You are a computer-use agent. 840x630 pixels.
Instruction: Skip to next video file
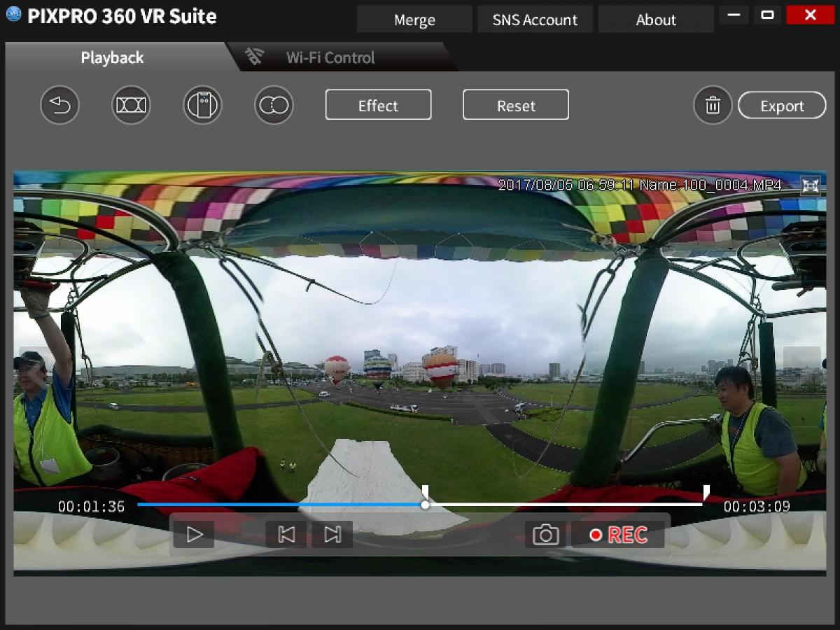click(x=332, y=535)
